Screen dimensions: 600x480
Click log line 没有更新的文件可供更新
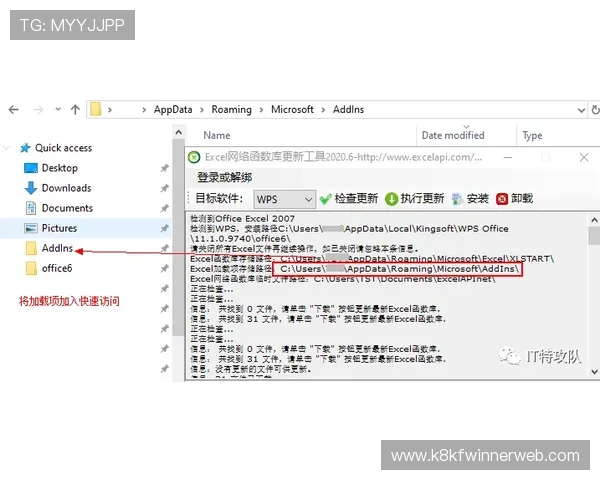pos(251,369)
